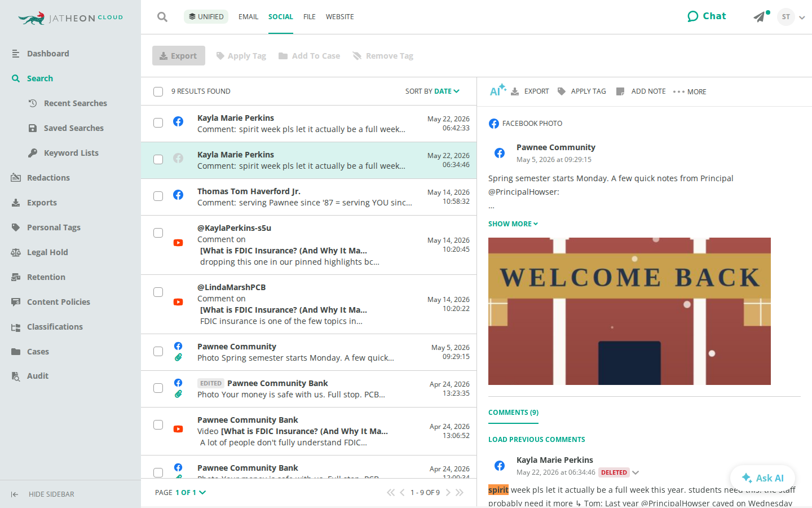Open Legal Hold in the sidebar
This screenshot has width=812, height=508.
point(47,252)
